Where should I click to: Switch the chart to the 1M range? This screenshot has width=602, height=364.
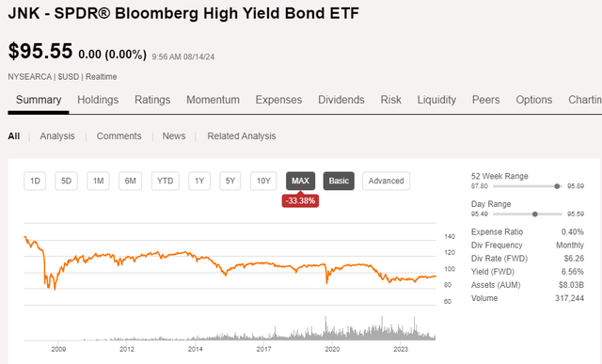pos(98,181)
